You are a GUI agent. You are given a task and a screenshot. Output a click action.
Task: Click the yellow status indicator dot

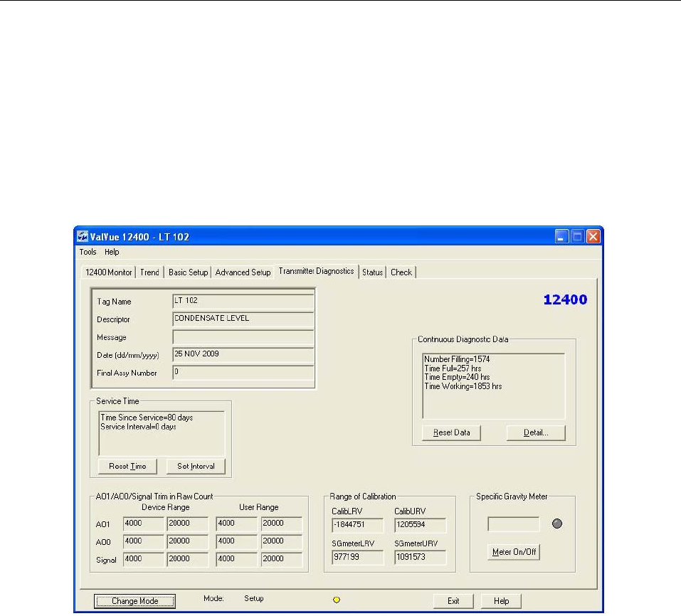[x=336, y=600]
